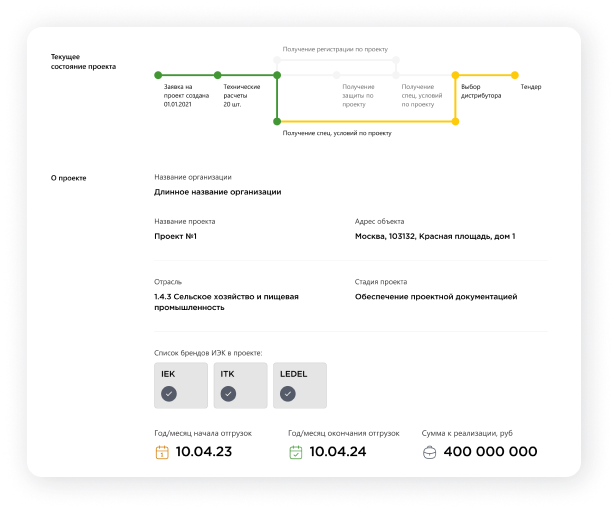
Task: Click the grey 'Получение защиты по проекту' node
Action: [337, 75]
